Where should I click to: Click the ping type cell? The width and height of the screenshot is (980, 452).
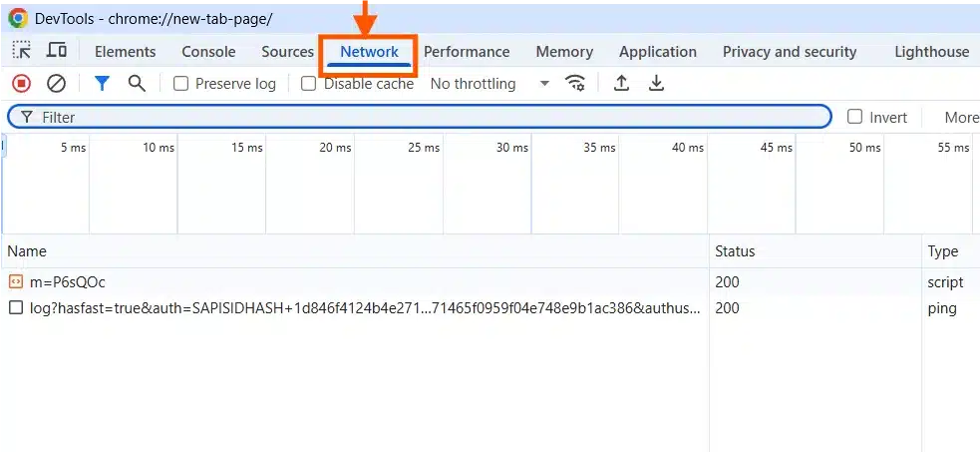pyautogui.click(x=942, y=307)
